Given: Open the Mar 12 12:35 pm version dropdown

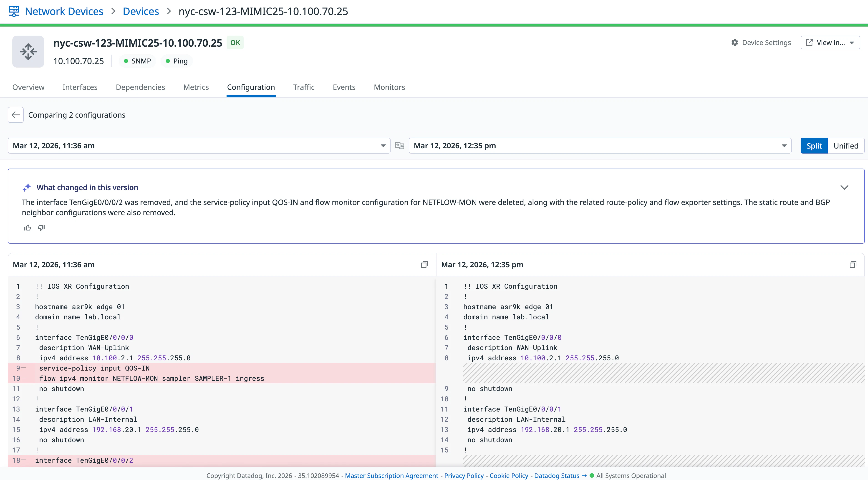Looking at the screenshot, I should (x=599, y=146).
